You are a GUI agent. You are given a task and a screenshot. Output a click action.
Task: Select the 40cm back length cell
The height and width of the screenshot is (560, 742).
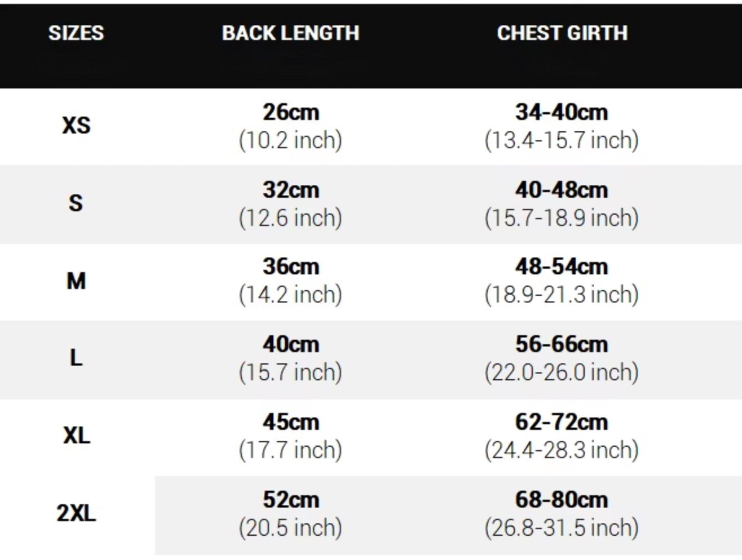290,345
